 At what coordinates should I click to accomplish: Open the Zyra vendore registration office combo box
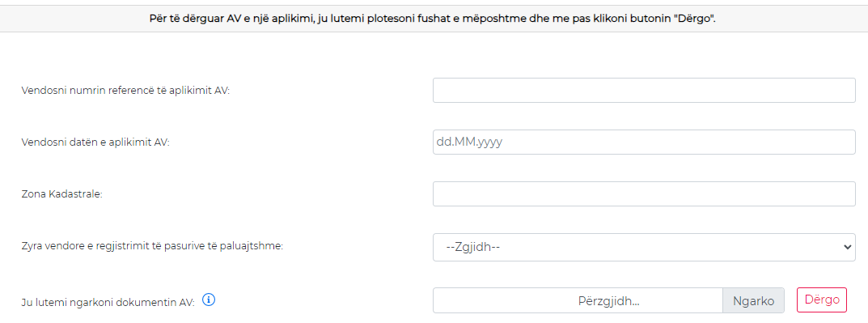(x=645, y=247)
